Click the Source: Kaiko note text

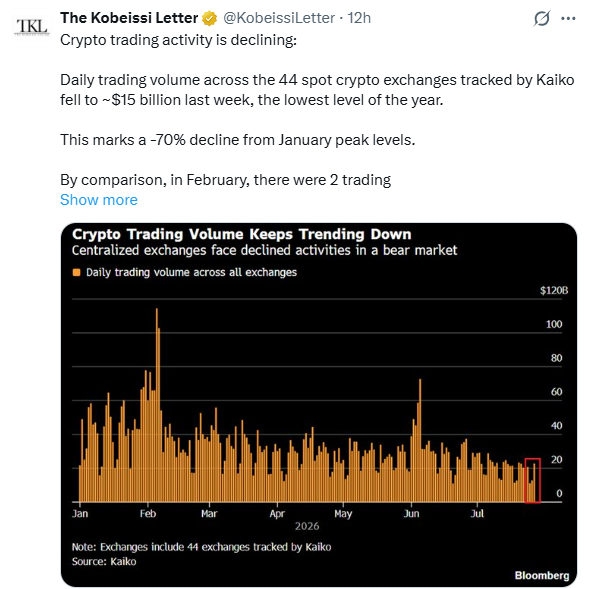104,561
